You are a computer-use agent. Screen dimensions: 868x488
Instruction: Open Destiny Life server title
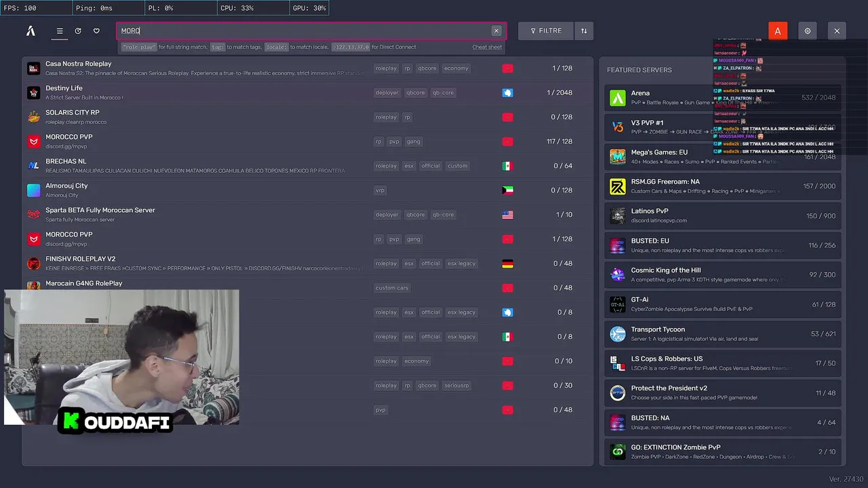click(64, 88)
